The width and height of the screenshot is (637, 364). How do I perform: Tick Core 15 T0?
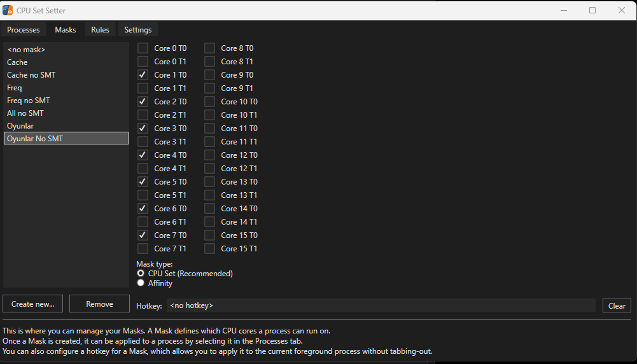coord(209,235)
